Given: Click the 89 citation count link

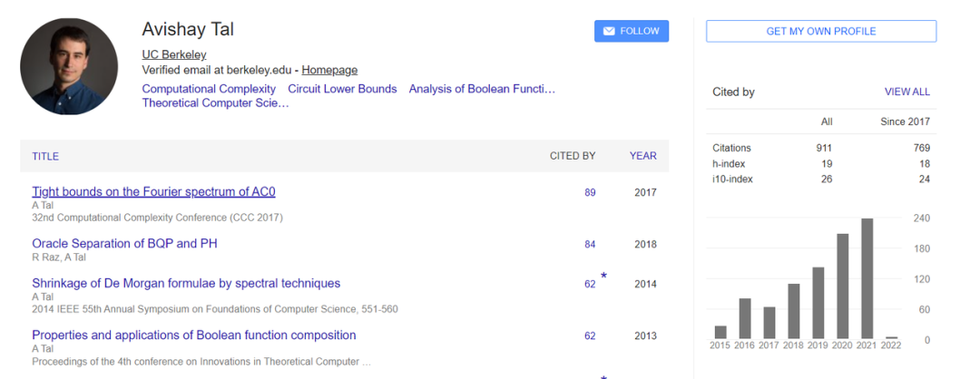Looking at the screenshot, I should [590, 192].
